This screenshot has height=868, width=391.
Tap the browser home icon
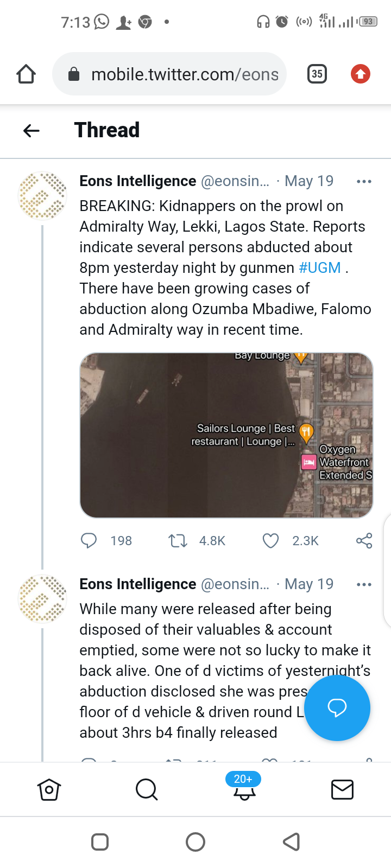click(26, 74)
